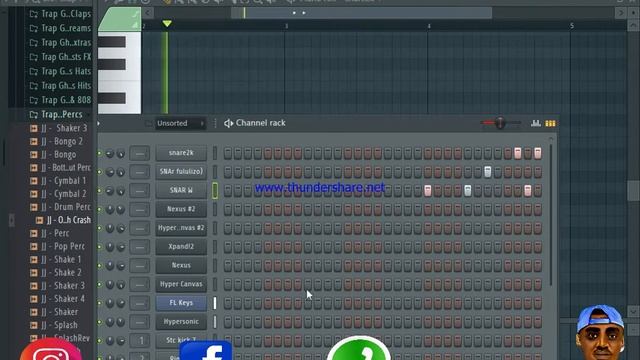The height and width of the screenshot is (360, 640).
Task: Toggle mute LED for Hypersonic channel
Action: coord(99,322)
